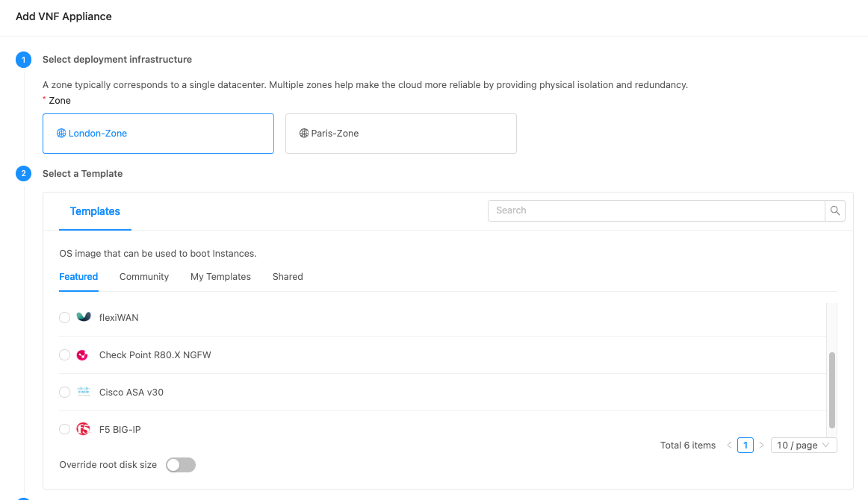Click the globe icon on Paris-Zone card

(x=303, y=133)
